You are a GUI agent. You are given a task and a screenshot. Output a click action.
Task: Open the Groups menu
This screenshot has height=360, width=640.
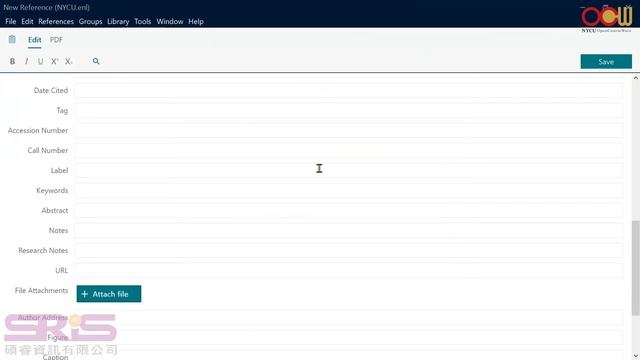click(x=90, y=21)
